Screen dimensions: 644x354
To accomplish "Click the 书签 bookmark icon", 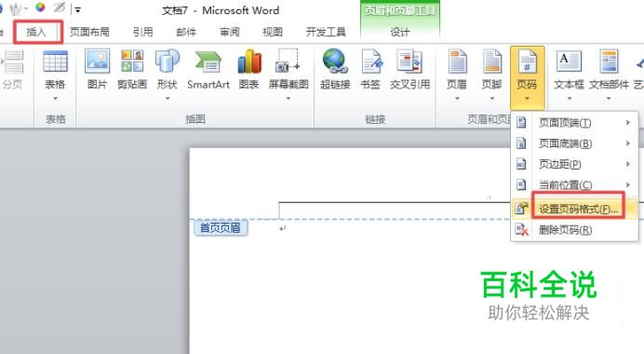I will tap(371, 61).
